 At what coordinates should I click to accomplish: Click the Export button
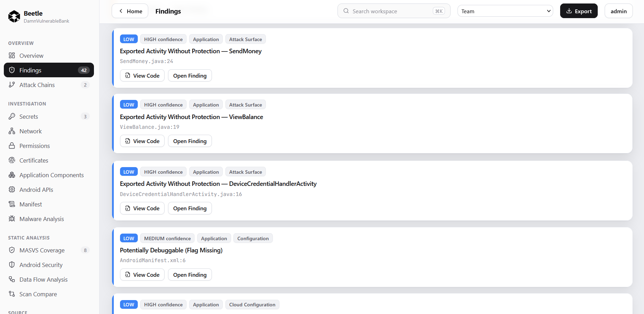(x=579, y=11)
